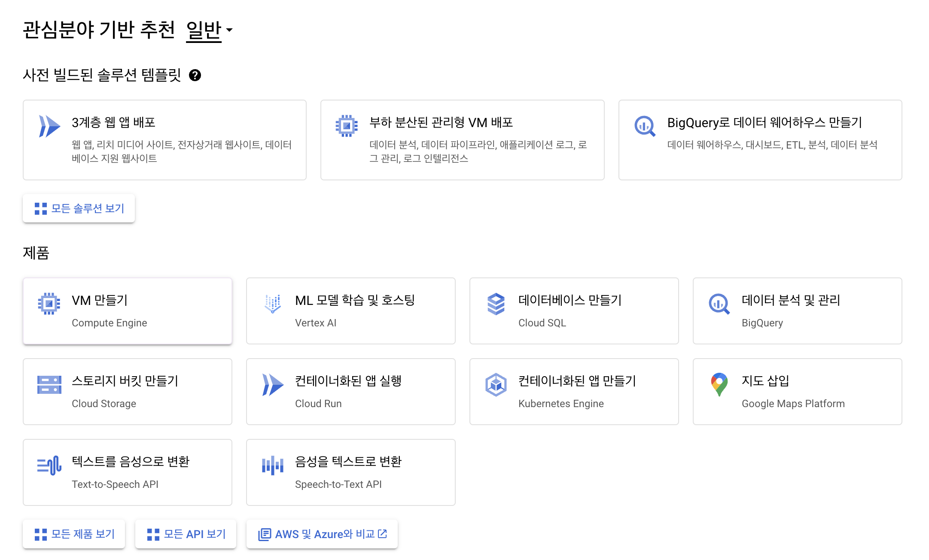Expand the 일반 interest dropdown

pos(204,30)
